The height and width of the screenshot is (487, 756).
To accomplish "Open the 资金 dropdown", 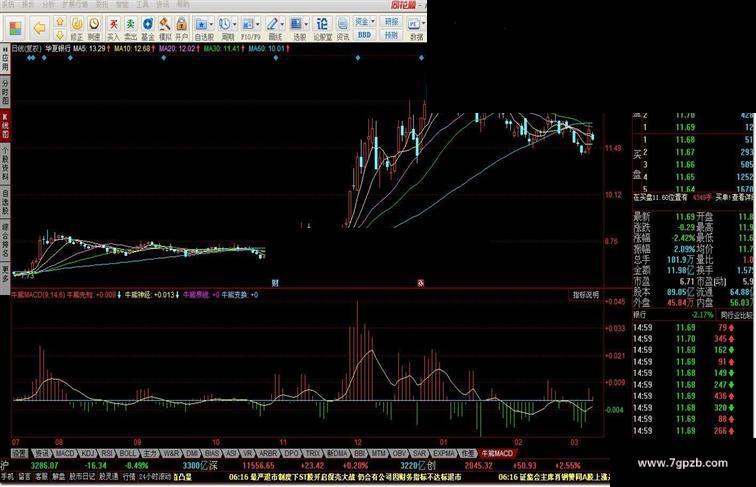I will (364, 22).
